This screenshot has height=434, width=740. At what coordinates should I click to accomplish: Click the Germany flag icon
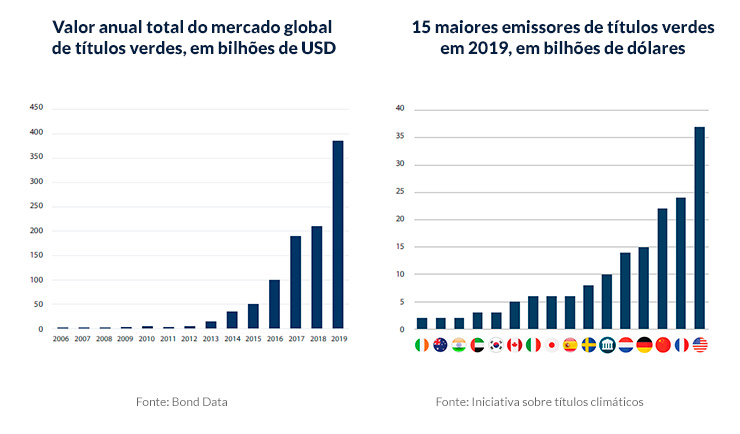click(x=644, y=345)
